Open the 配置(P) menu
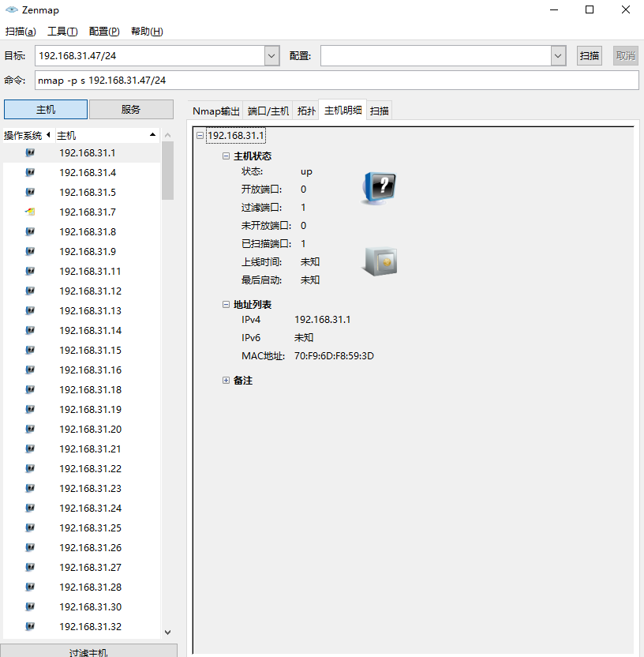 (104, 32)
